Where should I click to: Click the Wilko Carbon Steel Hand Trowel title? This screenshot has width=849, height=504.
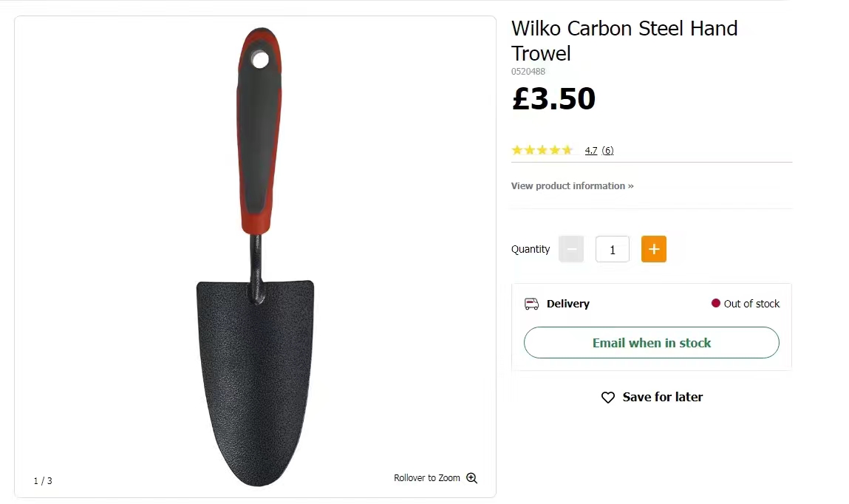[x=624, y=41]
